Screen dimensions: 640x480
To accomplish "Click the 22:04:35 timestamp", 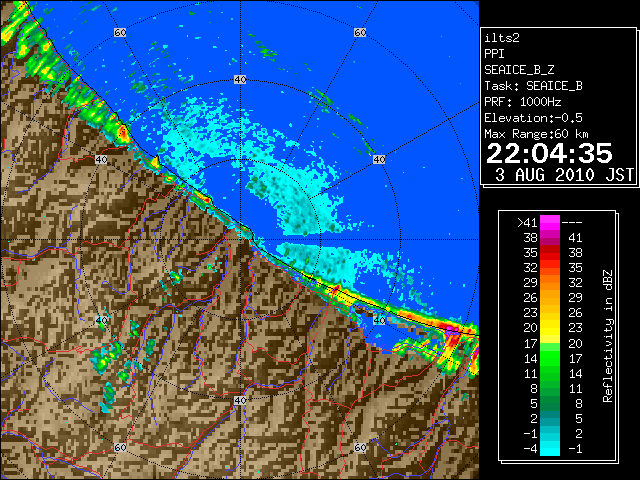I will coord(549,153).
